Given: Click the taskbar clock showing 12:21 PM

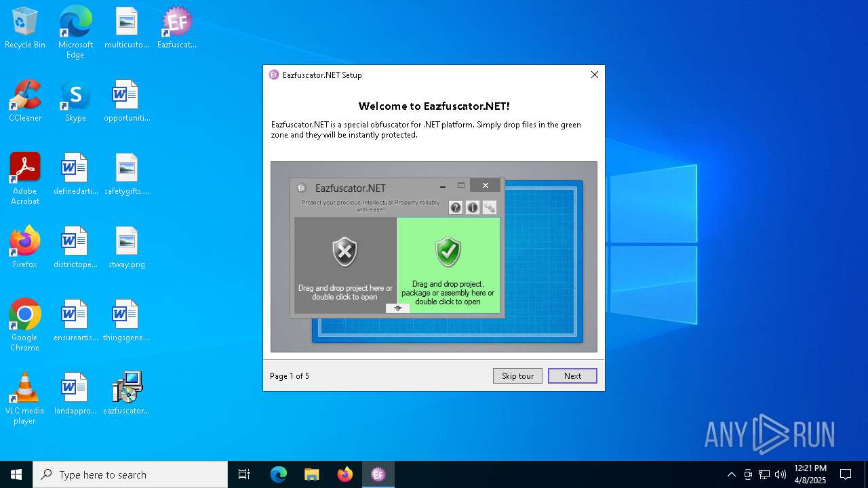Looking at the screenshot, I should point(810,474).
